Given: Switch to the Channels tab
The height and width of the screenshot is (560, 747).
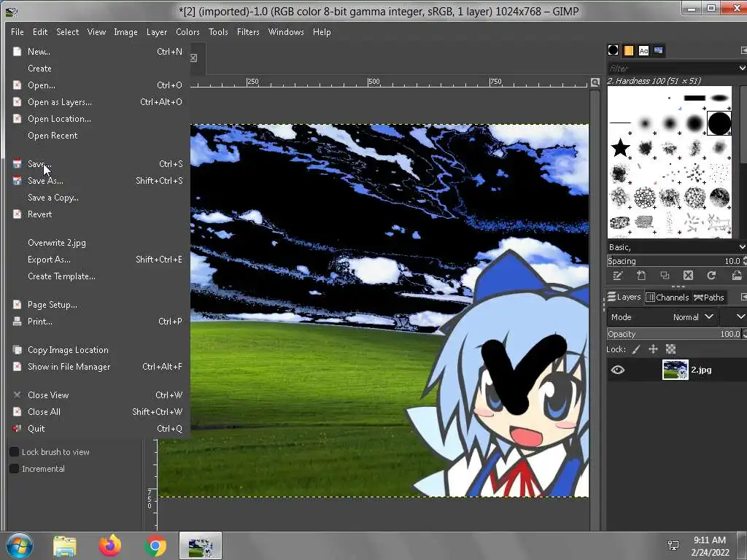Looking at the screenshot, I should 667,297.
